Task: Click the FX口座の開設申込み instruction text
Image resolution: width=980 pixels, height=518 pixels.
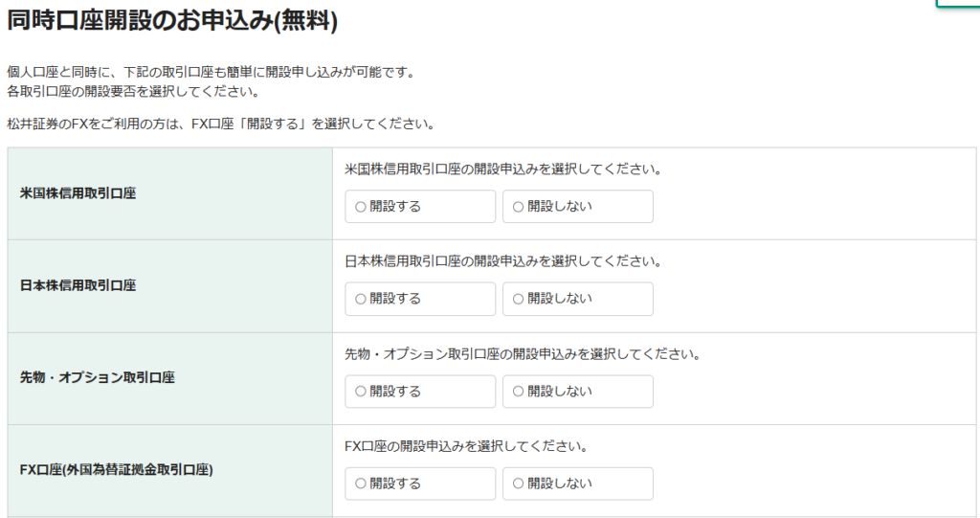Action: [x=465, y=446]
